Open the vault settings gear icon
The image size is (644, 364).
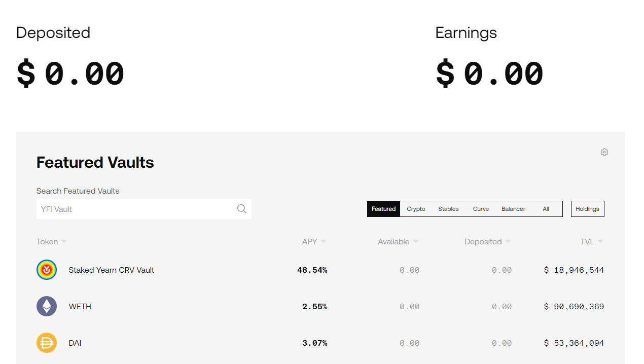coord(604,152)
